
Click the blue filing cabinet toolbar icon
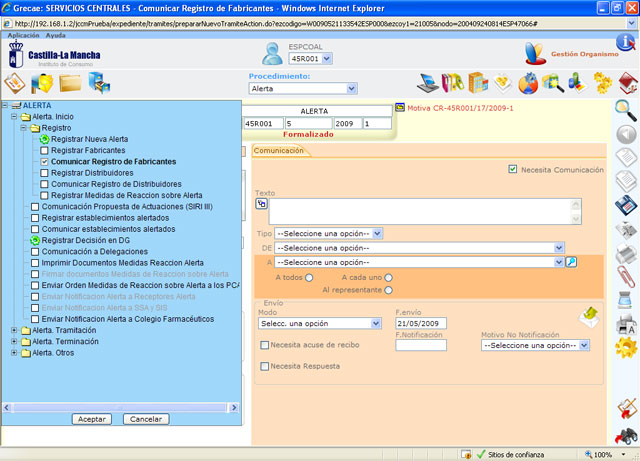point(99,83)
